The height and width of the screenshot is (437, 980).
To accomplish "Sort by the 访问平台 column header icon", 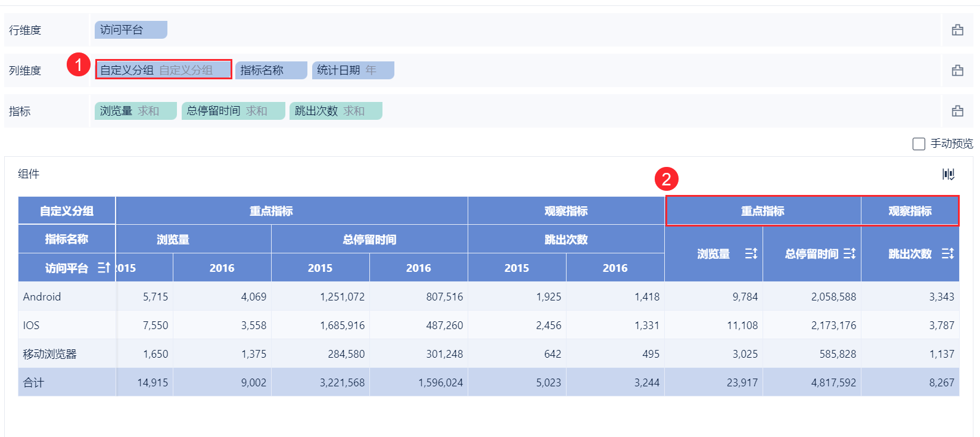I will (x=104, y=268).
